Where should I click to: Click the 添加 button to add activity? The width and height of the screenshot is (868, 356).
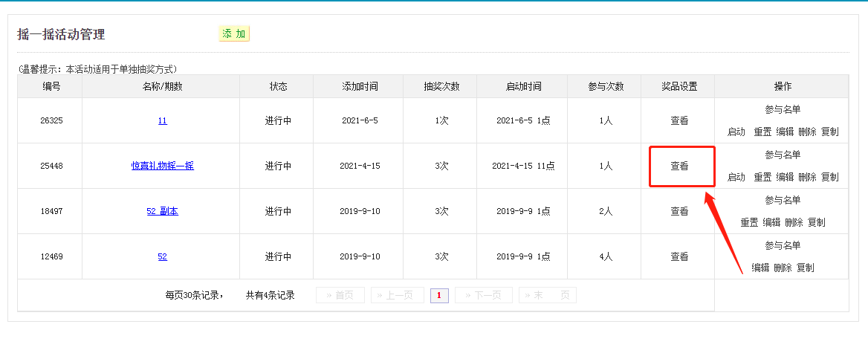click(234, 34)
